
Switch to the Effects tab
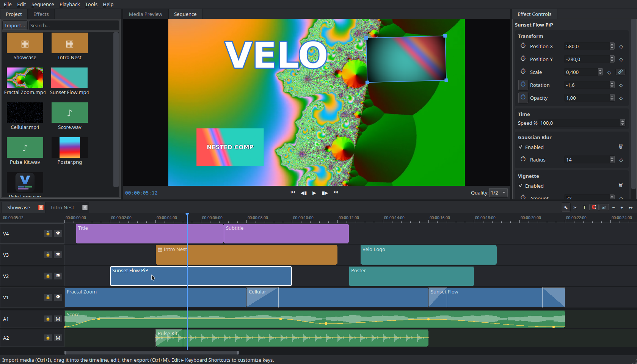41,14
